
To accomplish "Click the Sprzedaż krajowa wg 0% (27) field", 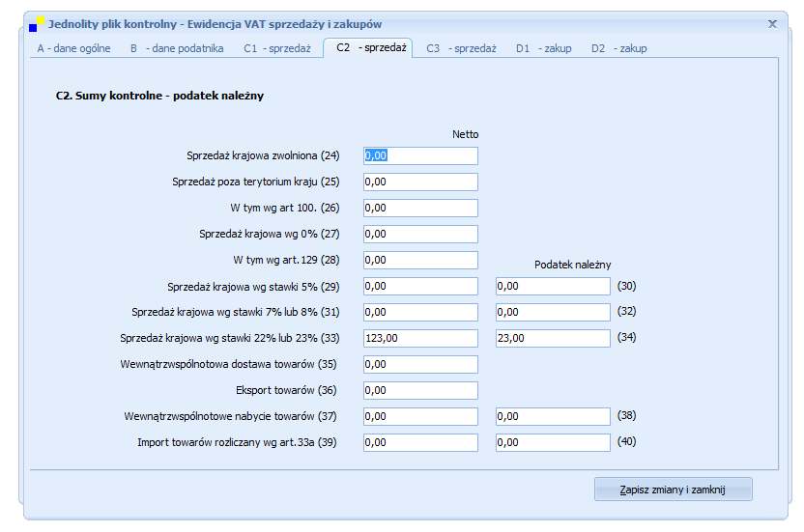I will click(x=420, y=235).
